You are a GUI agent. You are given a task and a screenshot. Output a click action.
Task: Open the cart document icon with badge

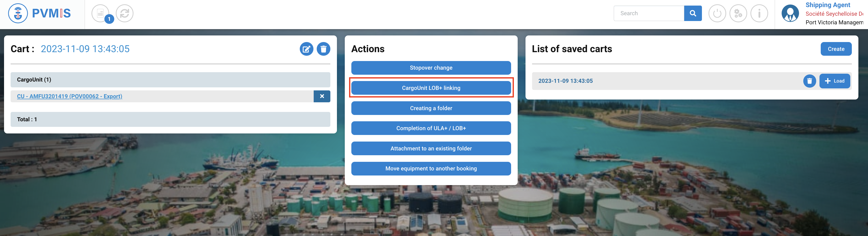100,13
